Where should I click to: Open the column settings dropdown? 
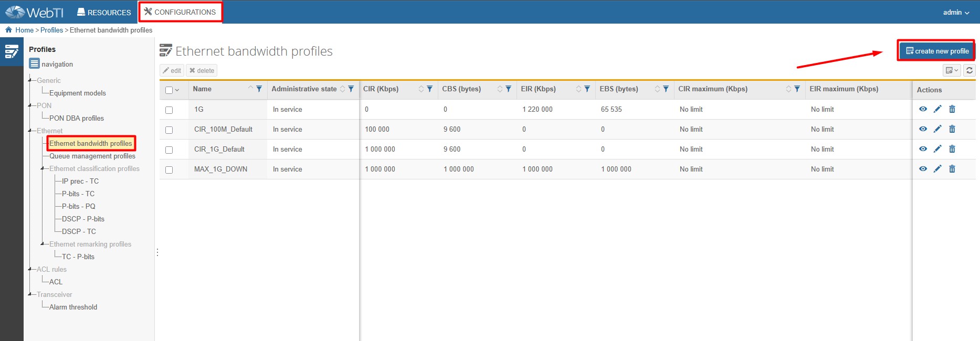(x=952, y=70)
